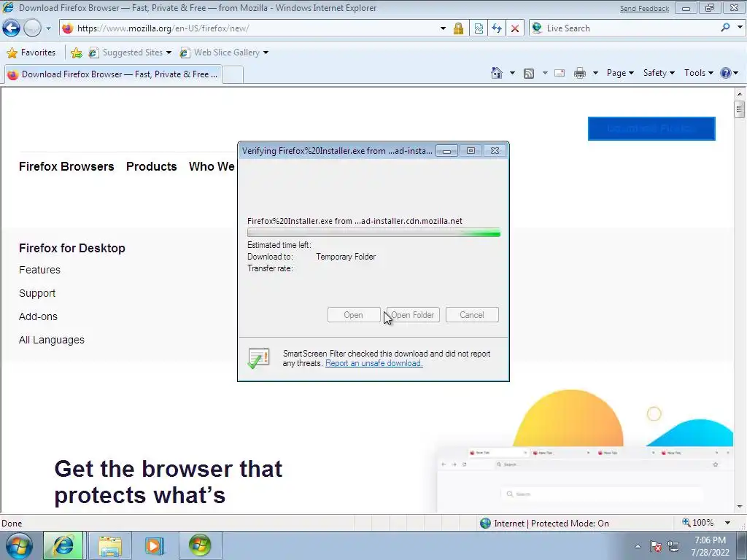Click the Add to Favorites Bar icon
Image resolution: width=747 pixels, height=560 pixels.
click(x=76, y=52)
